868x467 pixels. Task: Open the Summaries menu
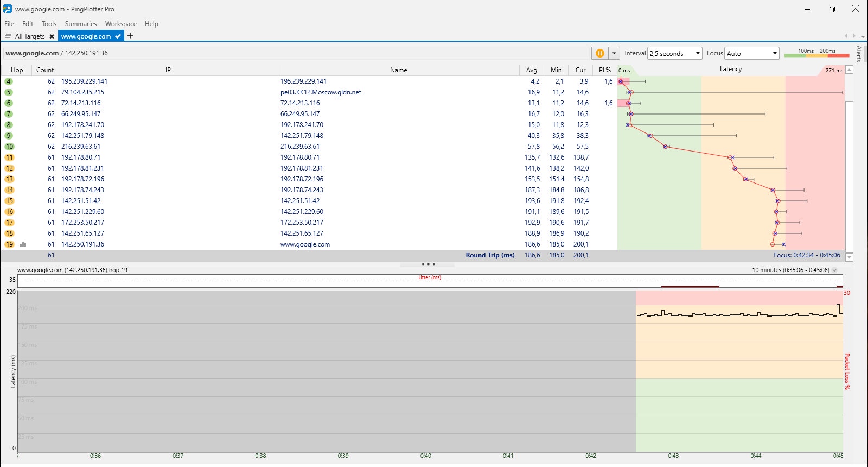81,24
